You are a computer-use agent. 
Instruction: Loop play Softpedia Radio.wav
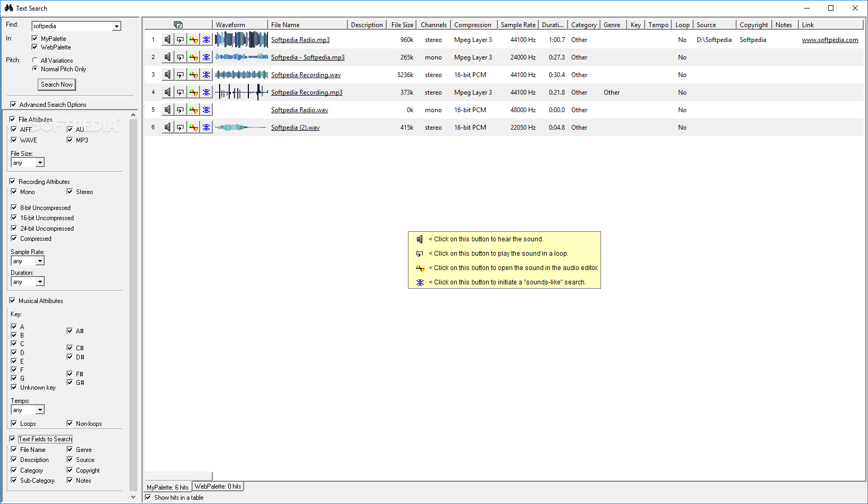(x=180, y=110)
